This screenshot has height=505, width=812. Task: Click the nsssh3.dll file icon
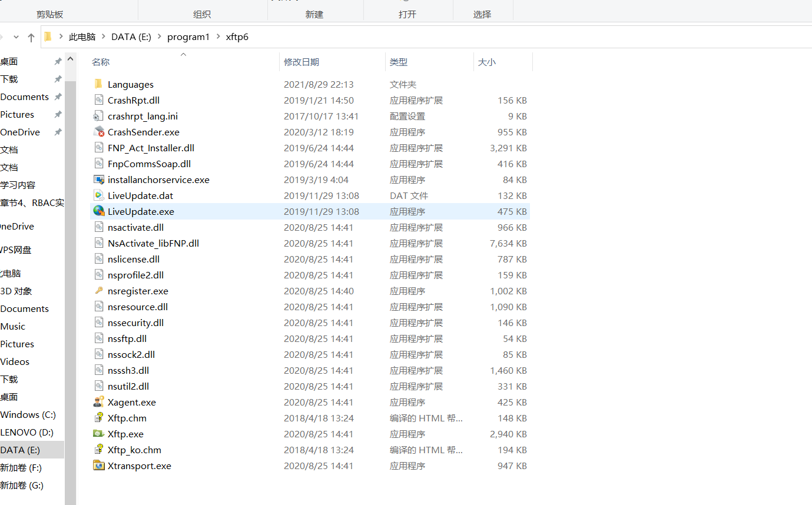point(98,370)
